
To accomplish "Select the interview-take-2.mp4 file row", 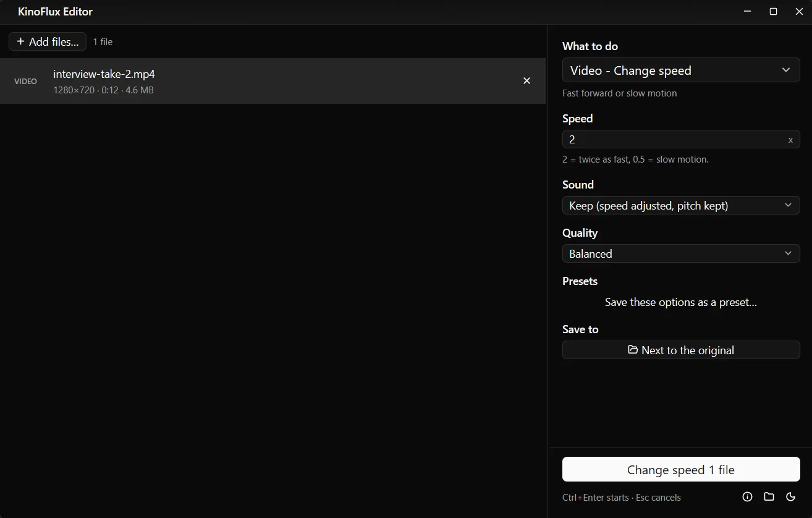I will point(273,81).
